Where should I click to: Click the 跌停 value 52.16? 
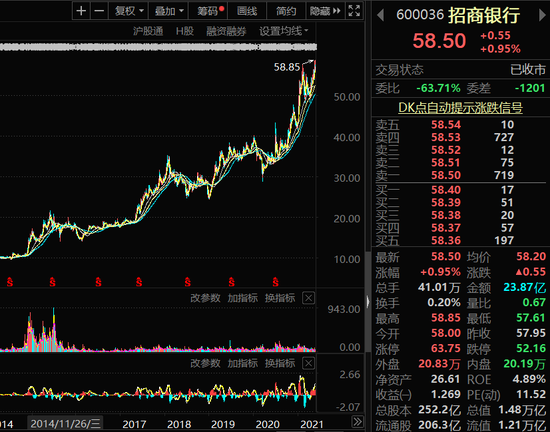tap(531, 348)
